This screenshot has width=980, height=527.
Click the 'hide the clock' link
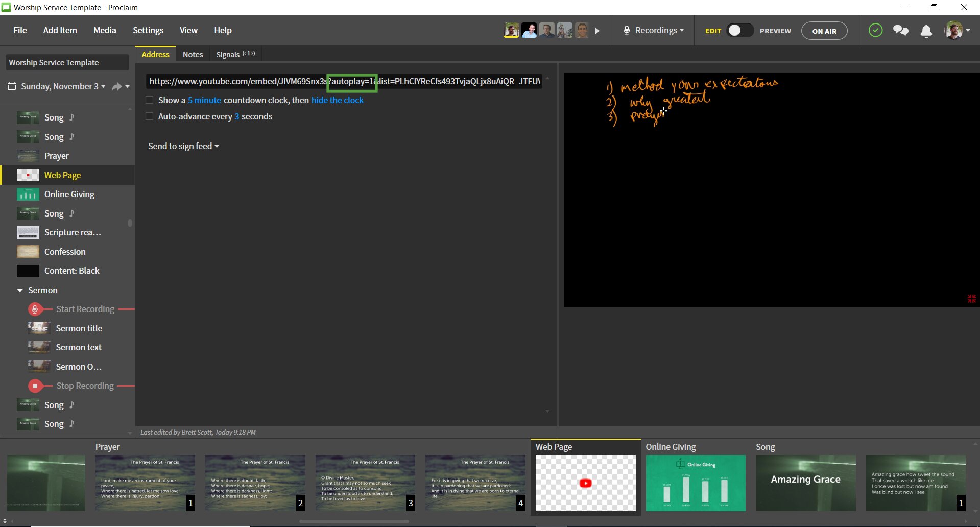[337, 100]
